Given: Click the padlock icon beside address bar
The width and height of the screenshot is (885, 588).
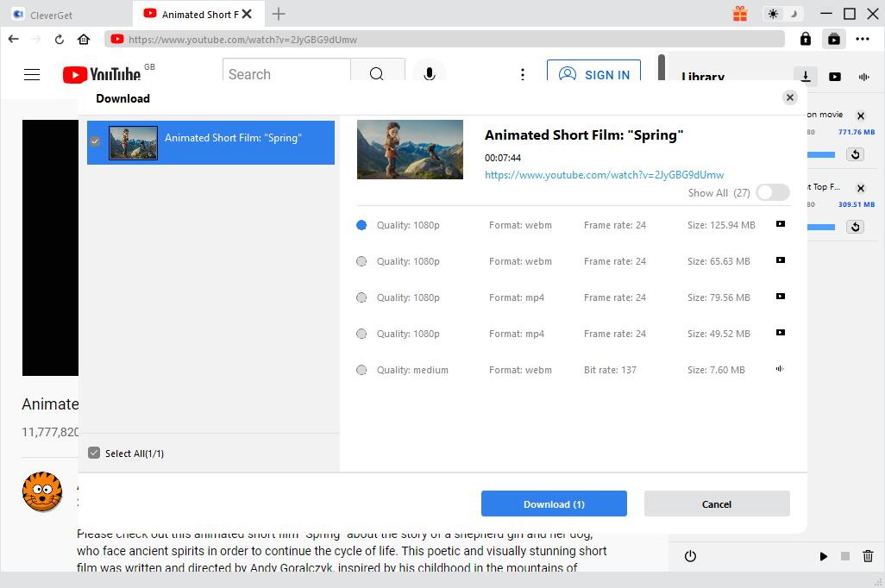Looking at the screenshot, I should pyautogui.click(x=805, y=39).
